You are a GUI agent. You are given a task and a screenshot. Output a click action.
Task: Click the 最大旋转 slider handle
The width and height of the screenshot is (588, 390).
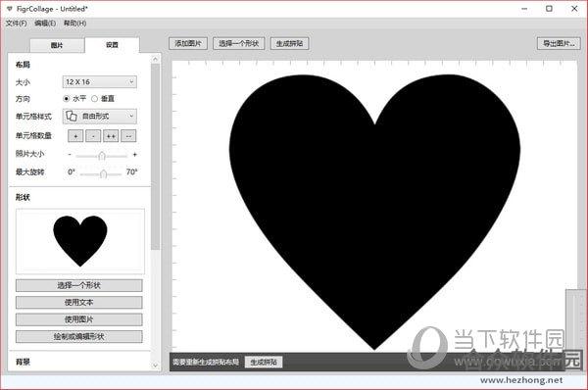click(x=104, y=173)
